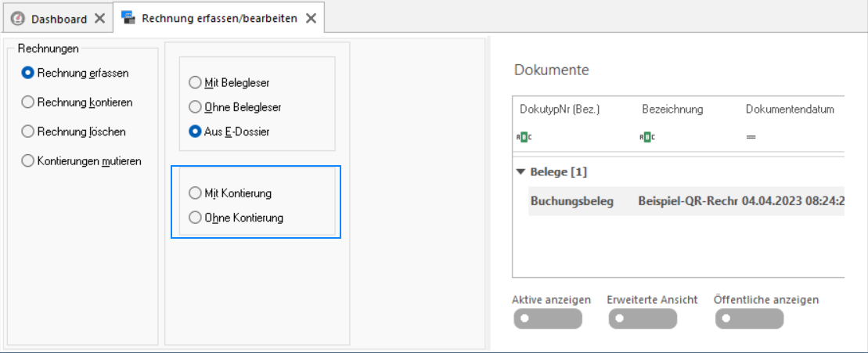868x353 pixels.
Task: Toggle Öffentliche anzeigen switch
Action: click(x=749, y=319)
